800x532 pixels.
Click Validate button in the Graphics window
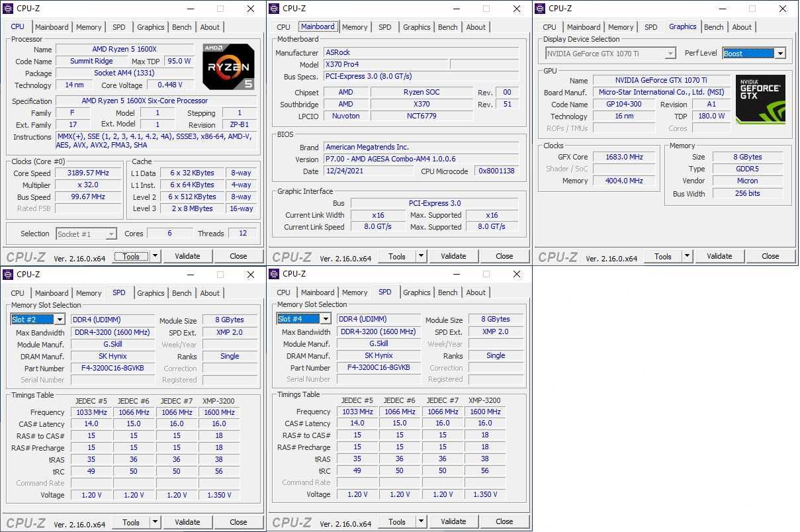[719, 256]
